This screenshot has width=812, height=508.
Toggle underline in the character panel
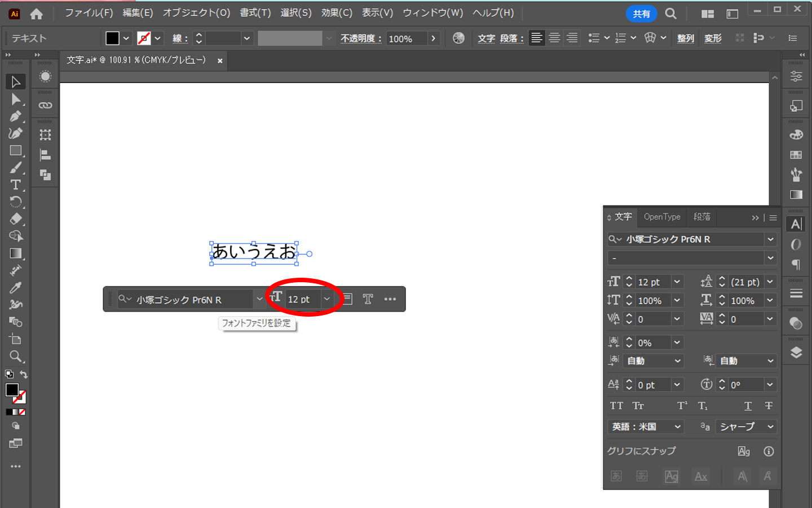747,405
